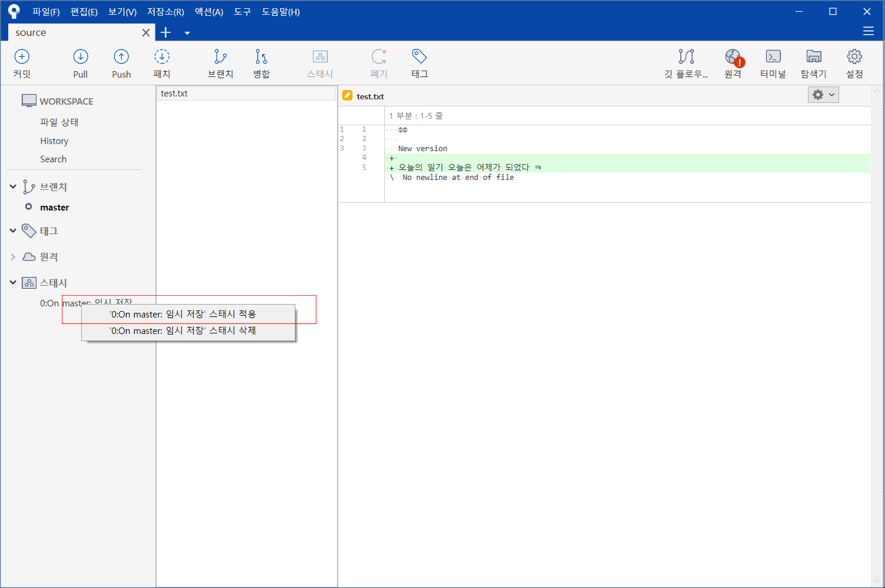Open the 보기(V) menu

[x=122, y=12]
